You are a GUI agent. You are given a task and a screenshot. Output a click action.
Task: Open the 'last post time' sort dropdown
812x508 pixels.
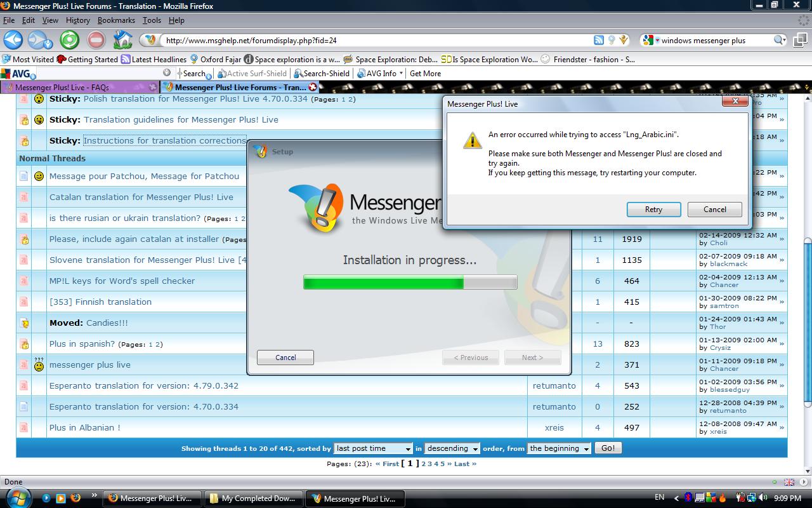pos(373,448)
